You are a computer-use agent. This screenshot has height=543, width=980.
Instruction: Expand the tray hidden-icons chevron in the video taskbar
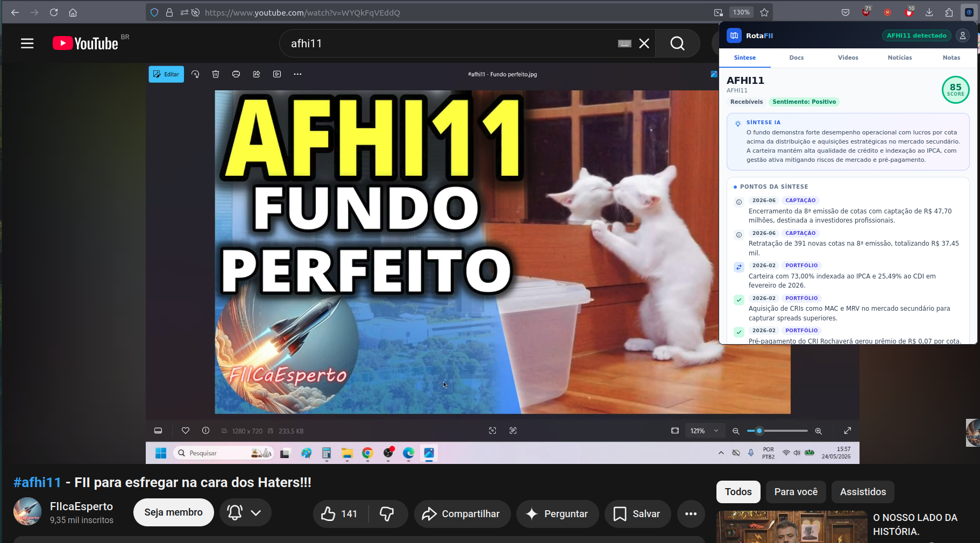[721, 453]
